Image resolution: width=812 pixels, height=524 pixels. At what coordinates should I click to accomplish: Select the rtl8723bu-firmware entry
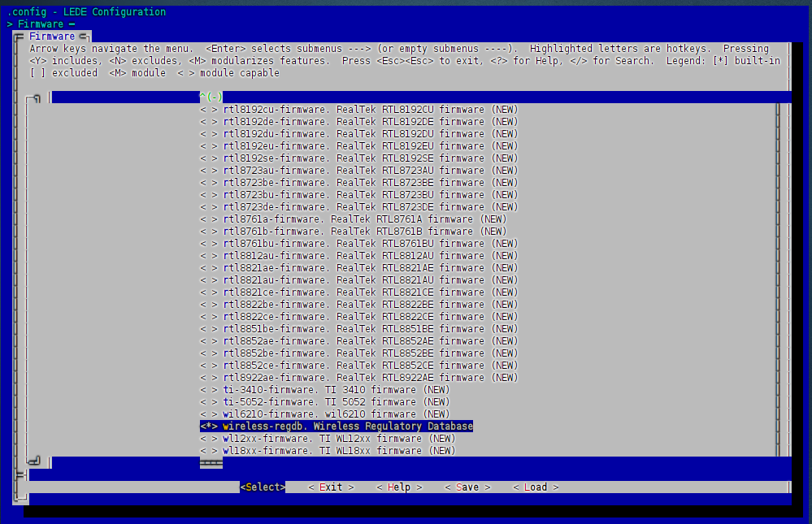(359, 195)
